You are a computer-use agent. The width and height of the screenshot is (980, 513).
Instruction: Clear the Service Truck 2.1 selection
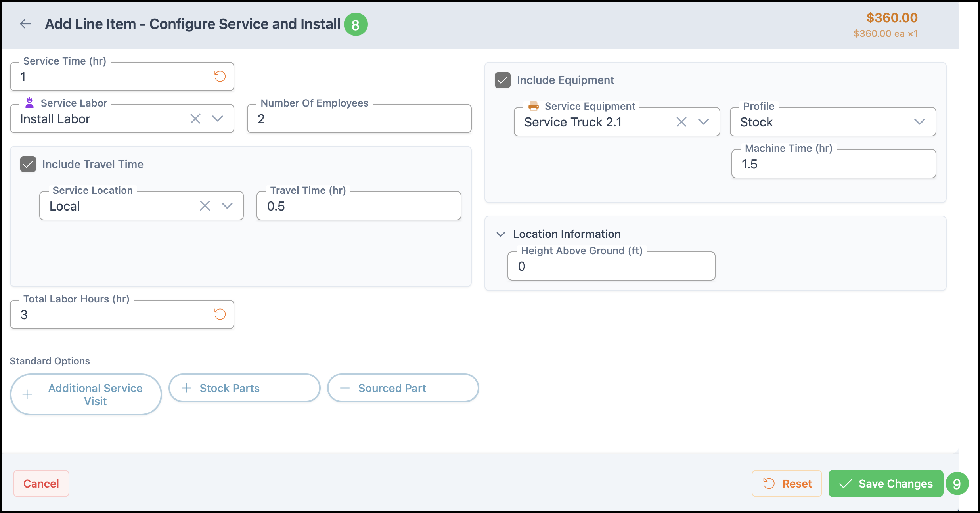pos(681,122)
